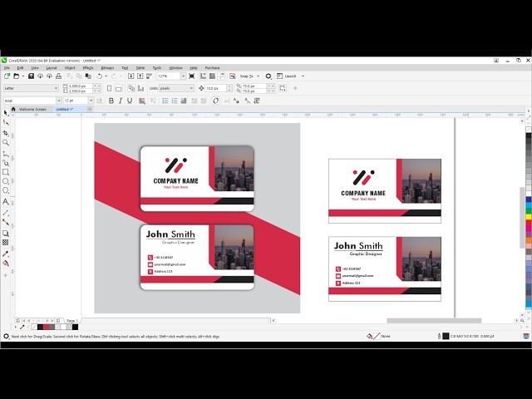Pick yellow swatch in right color palette
Image resolution: width=532 pixels, height=399 pixels.
(x=529, y=216)
